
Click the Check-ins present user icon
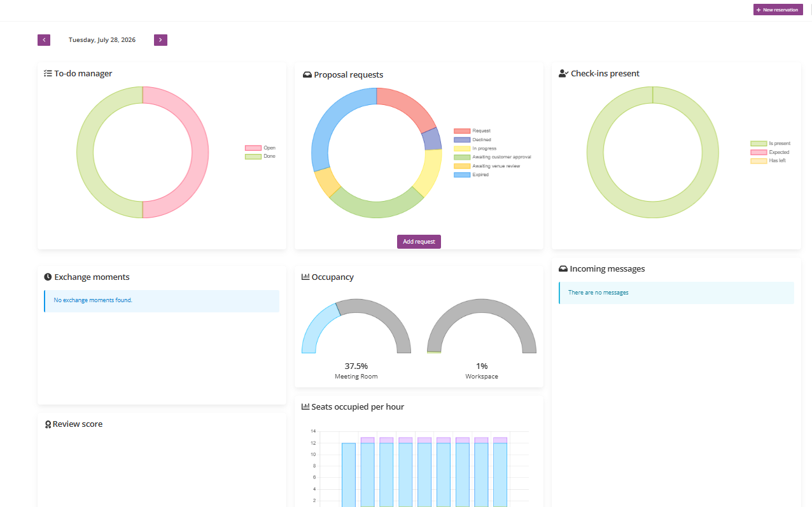click(563, 74)
